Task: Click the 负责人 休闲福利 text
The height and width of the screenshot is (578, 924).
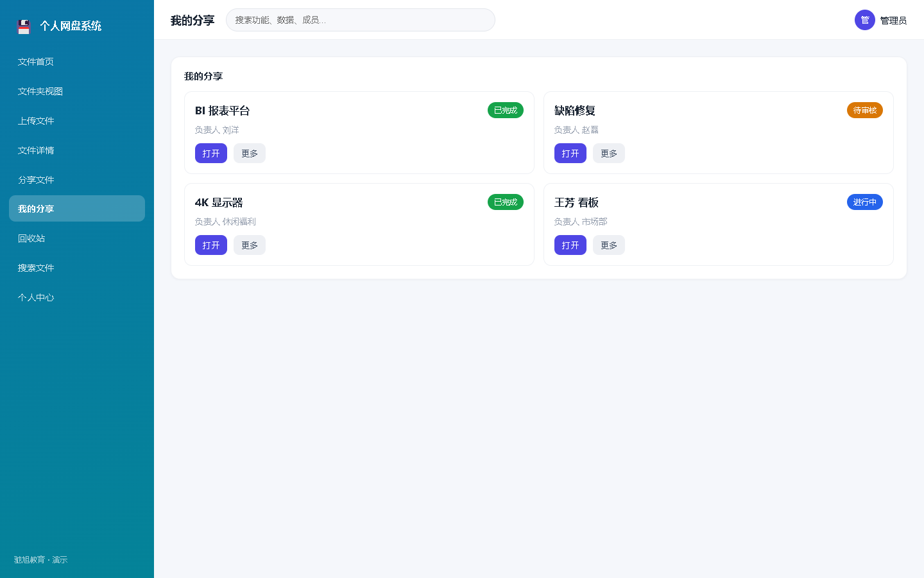Action: [225, 222]
